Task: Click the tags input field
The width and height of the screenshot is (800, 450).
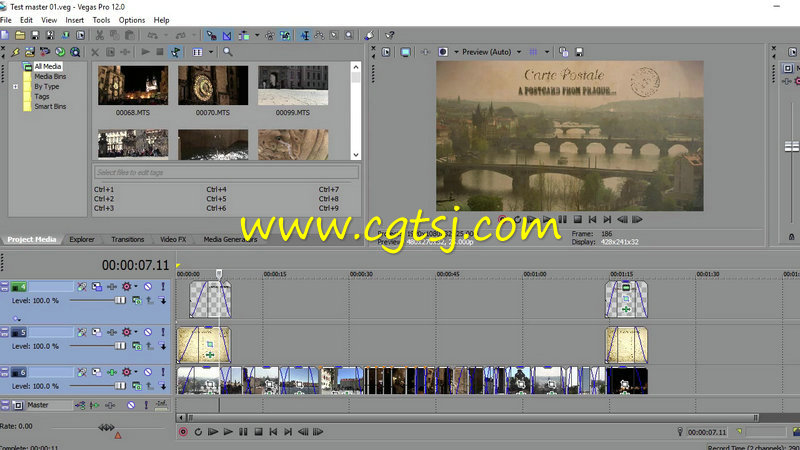Action: [x=227, y=172]
